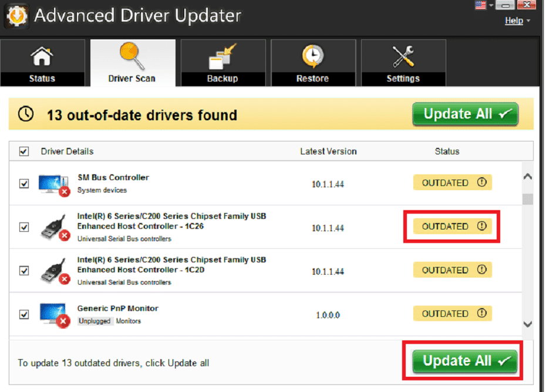Click the clock icon beside drivers found
The image size is (546, 392).
[26, 114]
